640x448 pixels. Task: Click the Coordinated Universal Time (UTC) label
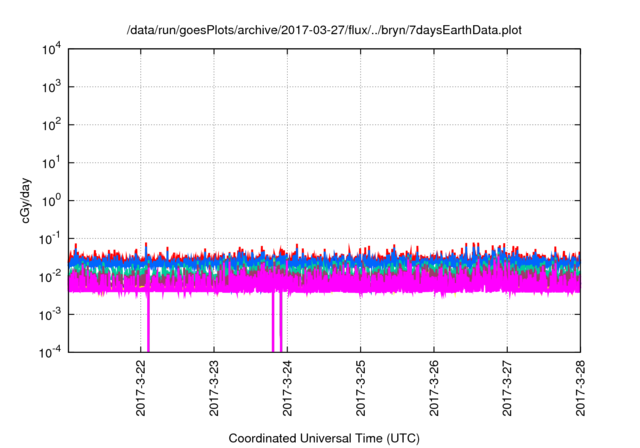pyautogui.click(x=324, y=438)
